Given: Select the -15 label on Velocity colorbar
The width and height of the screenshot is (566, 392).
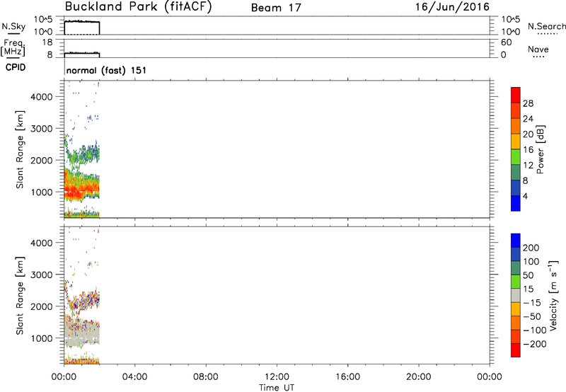Looking at the screenshot, I should click(532, 303).
